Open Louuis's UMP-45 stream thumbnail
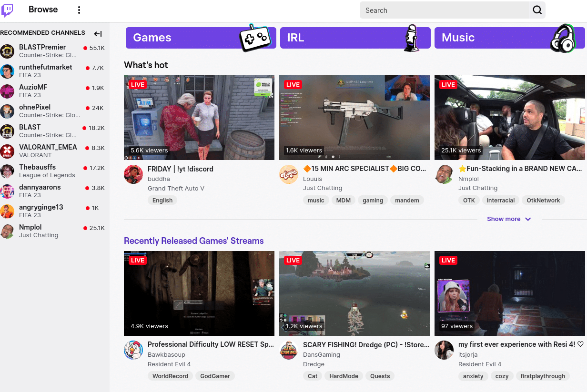 point(354,118)
